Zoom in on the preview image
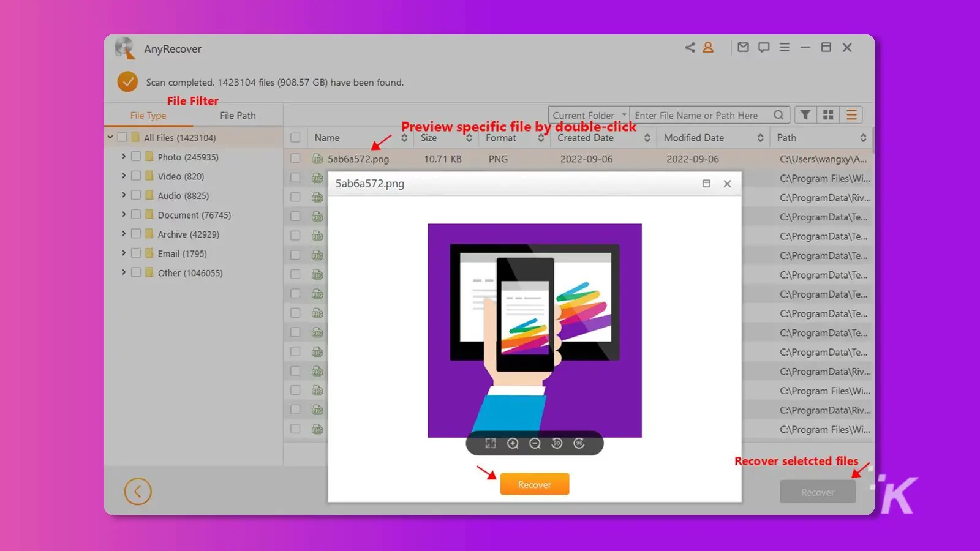 (x=513, y=443)
